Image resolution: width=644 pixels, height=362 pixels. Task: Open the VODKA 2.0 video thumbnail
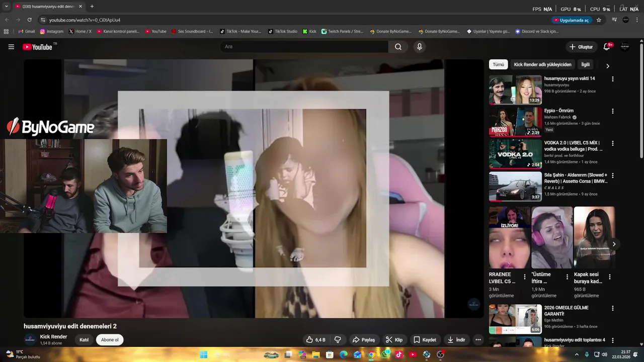(515, 154)
